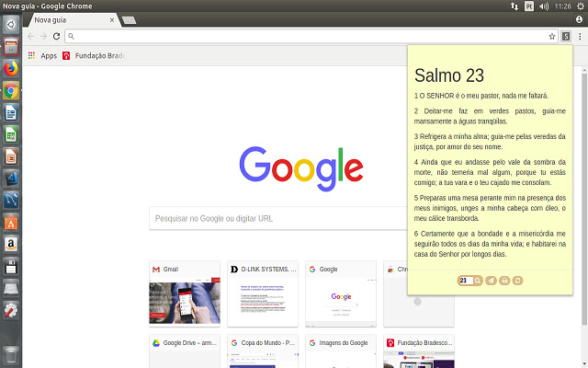Open LibreOffice Impress from launcher
This screenshot has width=588, height=368.
(11, 156)
